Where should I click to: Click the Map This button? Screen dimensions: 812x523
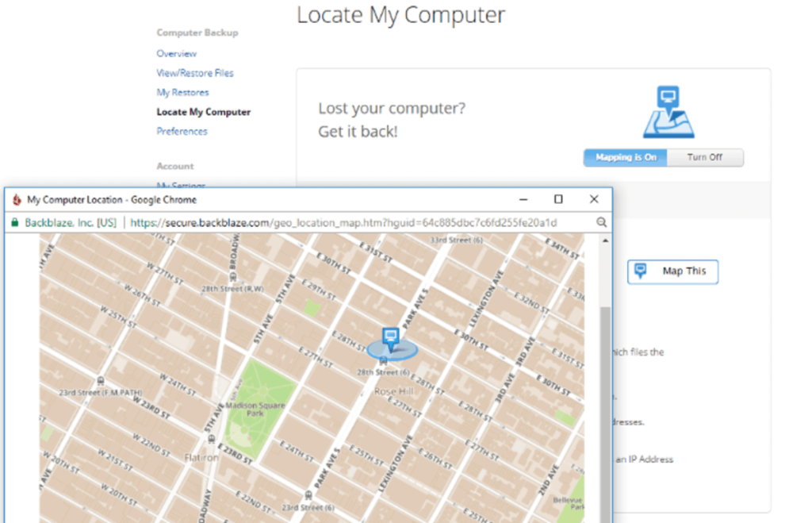click(672, 271)
